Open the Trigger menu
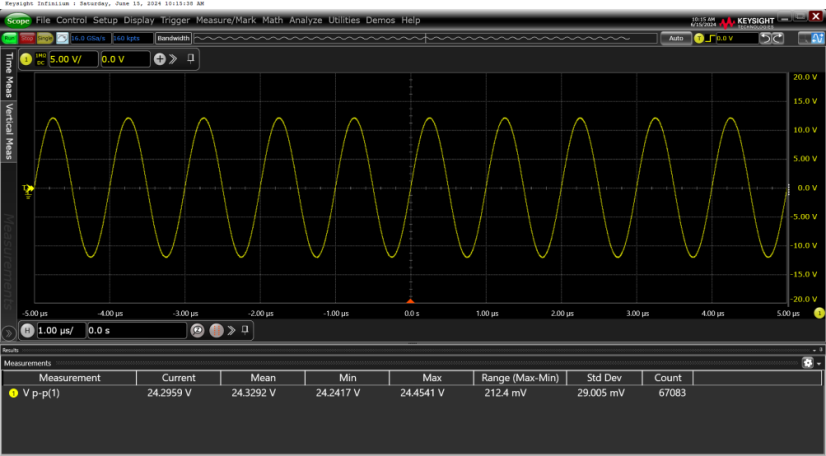826x456 pixels. coord(173,20)
